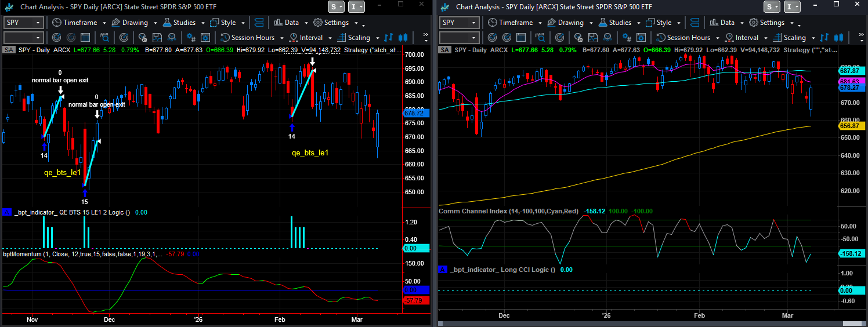The height and width of the screenshot is (327, 868).
Task: Click linked-nodes share icon in left window
Action: (171, 38)
